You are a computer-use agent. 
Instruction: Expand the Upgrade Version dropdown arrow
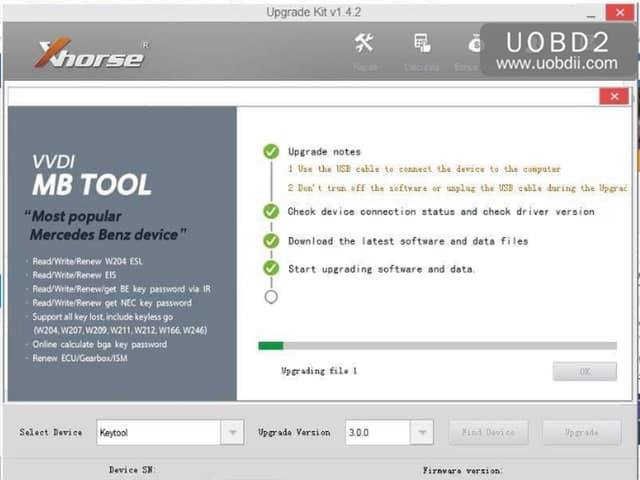422,432
